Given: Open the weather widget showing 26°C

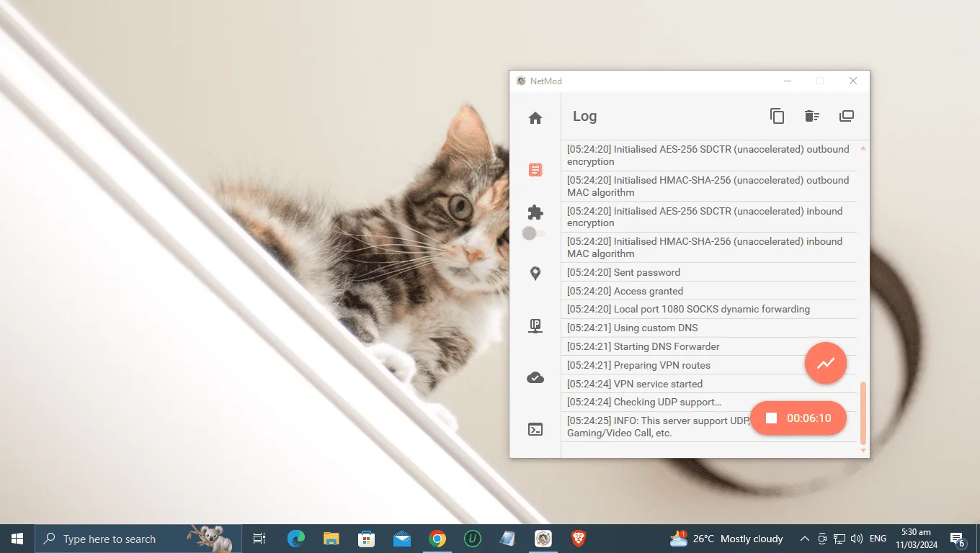Looking at the screenshot, I should pyautogui.click(x=726, y=539).
